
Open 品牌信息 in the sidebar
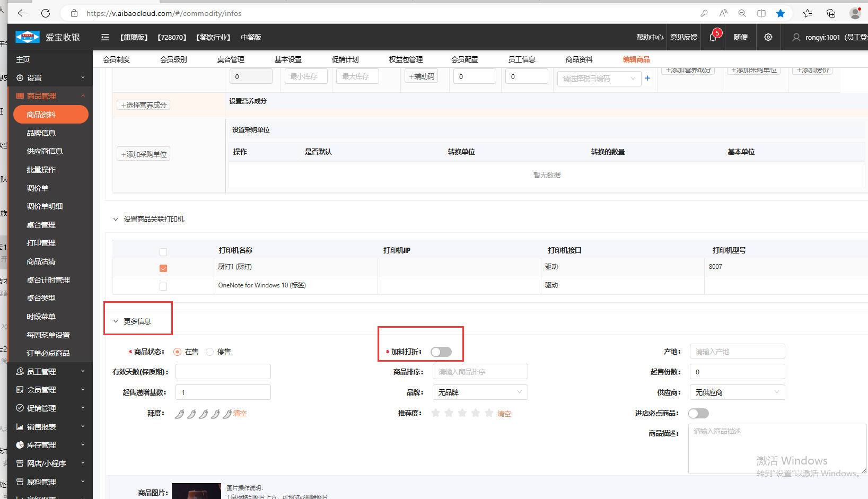(x=41, y=133)
